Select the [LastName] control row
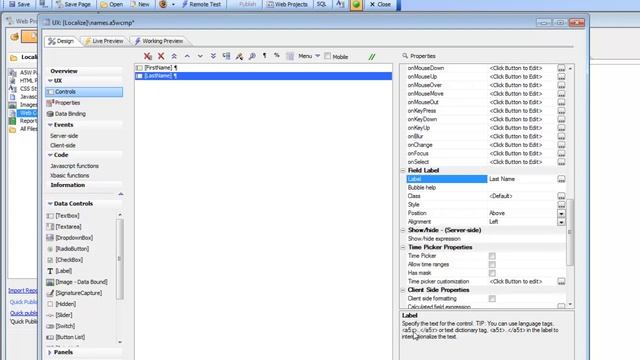640x360 pixels. coord(263,76)
